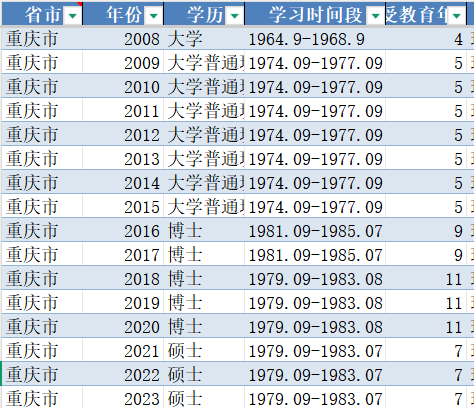The image size is (474, 408).
Task: Select 大学普通 cell in 2012 row
Action: point(204,134)
